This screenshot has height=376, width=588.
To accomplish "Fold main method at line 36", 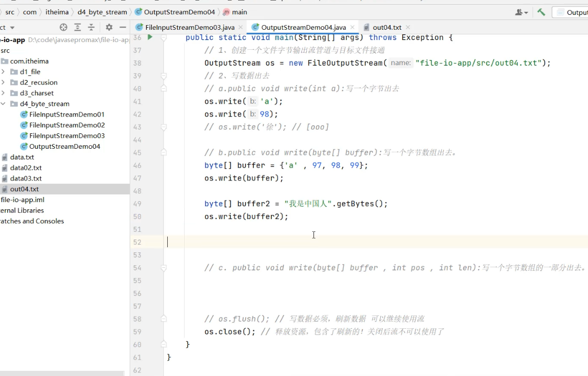I will (164, 37).
